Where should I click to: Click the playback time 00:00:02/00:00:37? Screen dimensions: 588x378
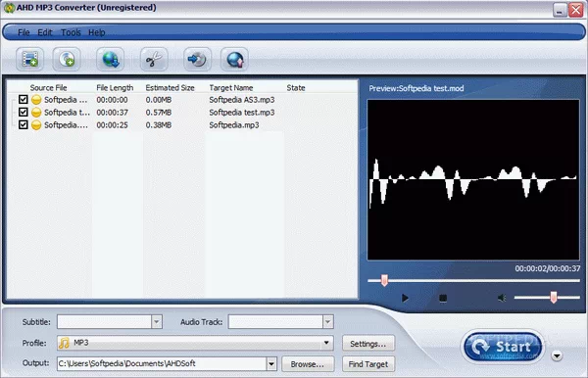(x=548, y=268)
